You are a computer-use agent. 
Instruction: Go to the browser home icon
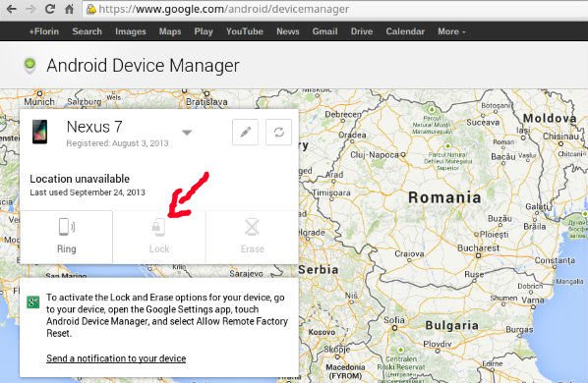[x=70, y=9]
